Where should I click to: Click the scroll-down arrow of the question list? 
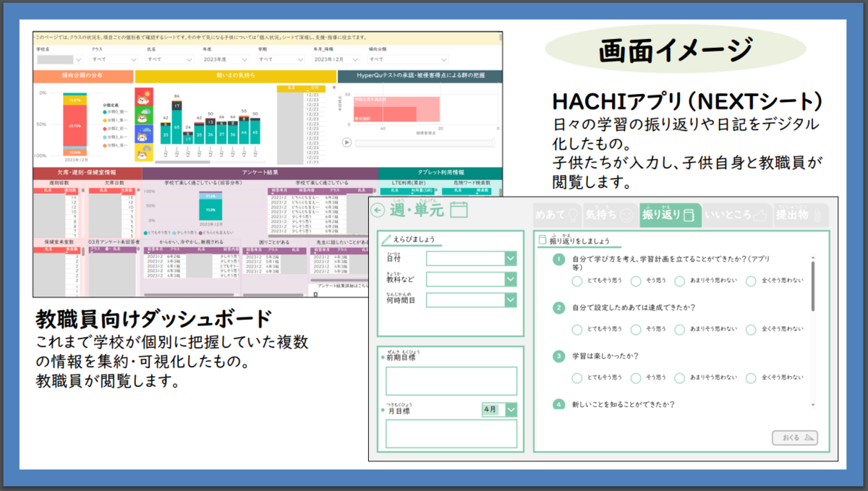813,404
